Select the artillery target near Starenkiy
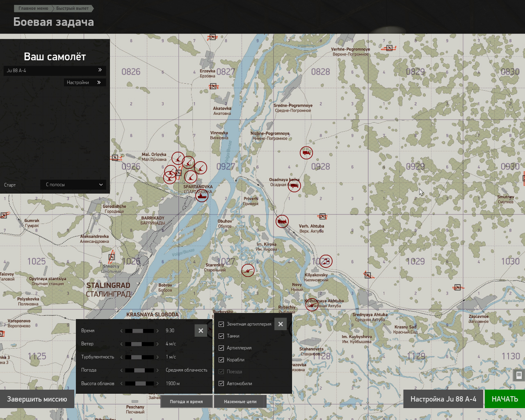This screenshot has width=525, height=420. click(x=248, y=270)
